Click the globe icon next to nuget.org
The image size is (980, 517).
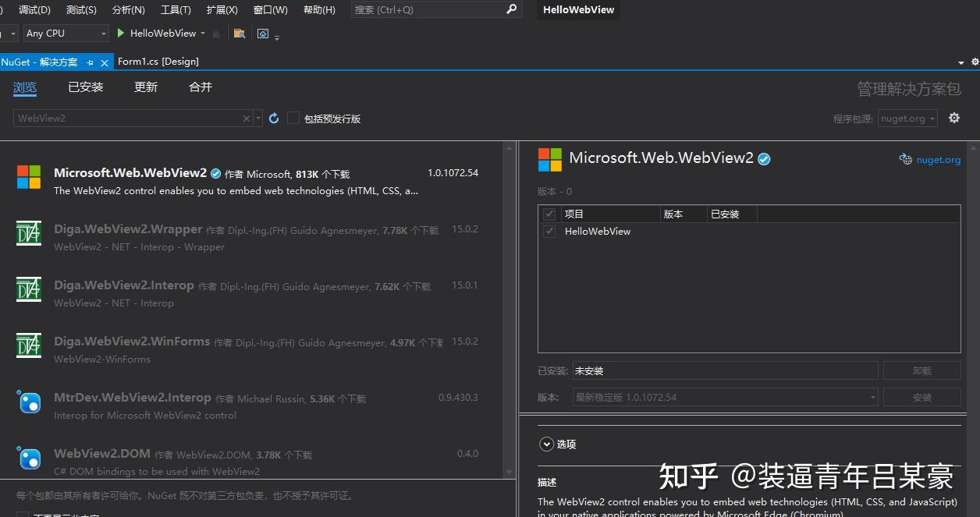(x=904, y=159)
